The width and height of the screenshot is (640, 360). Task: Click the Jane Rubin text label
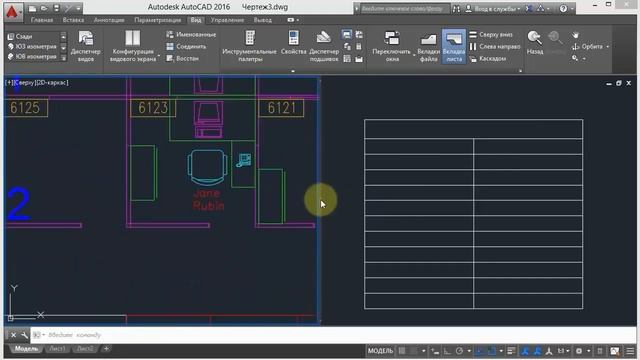(x=208, y=199)
